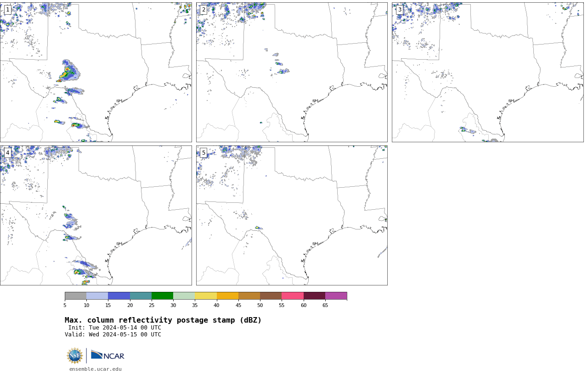588x374 pixels.
Task: Open ensemble member 1 reflectivity map
Action: (x=96, y=72)
